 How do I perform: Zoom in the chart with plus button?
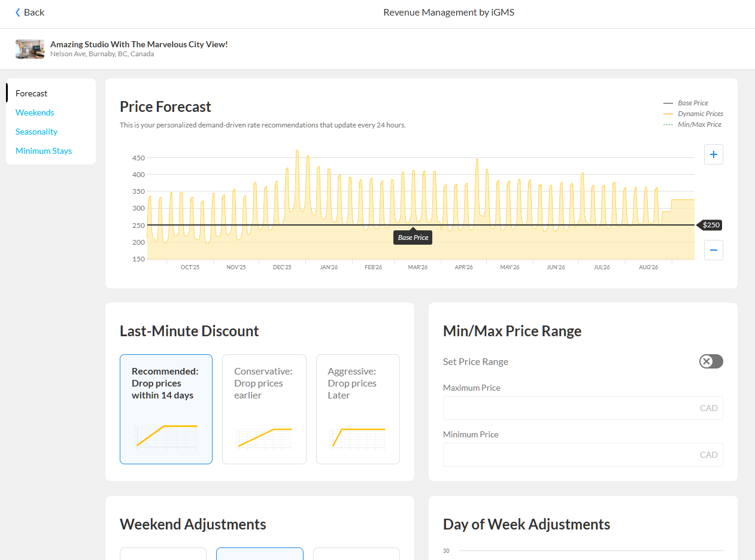(x=713, y=154)
